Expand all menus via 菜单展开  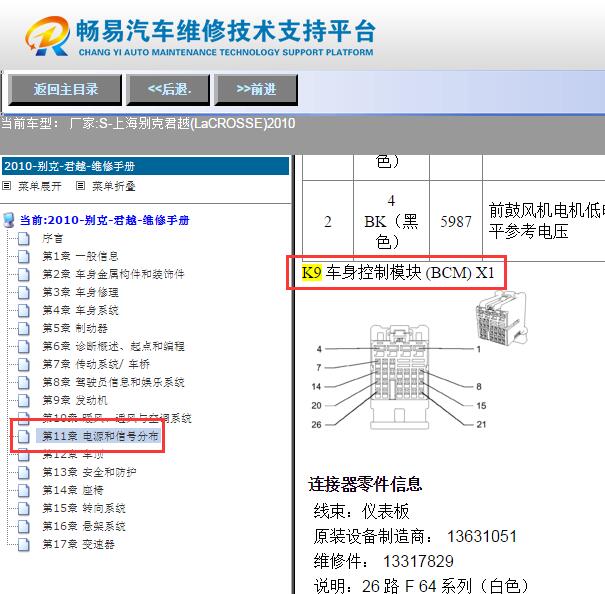(40, 186)
